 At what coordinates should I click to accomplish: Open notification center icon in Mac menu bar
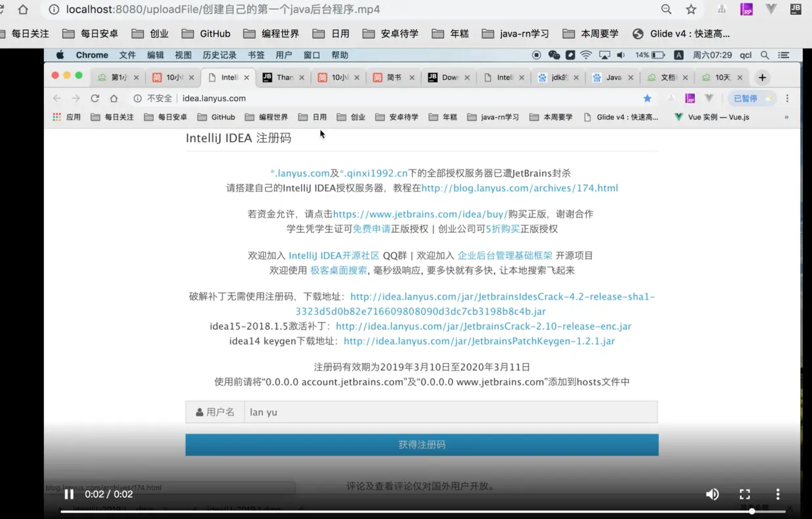pos(783,55)
